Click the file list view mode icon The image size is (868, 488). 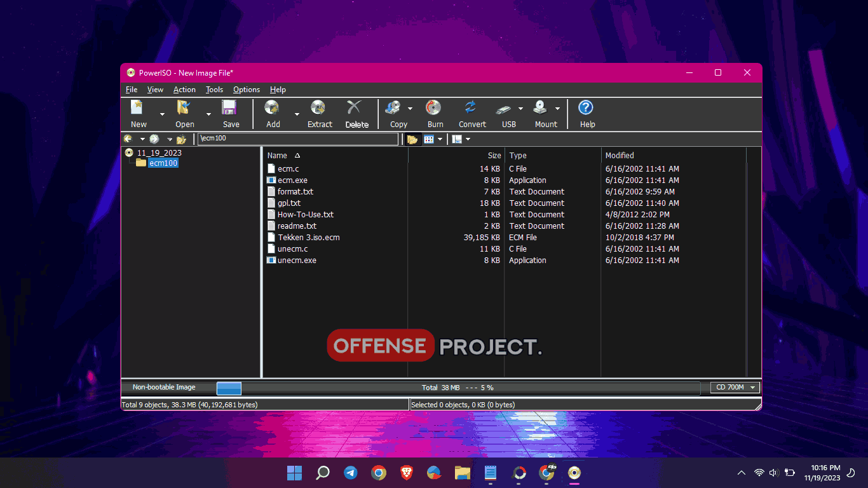point(429,139)
